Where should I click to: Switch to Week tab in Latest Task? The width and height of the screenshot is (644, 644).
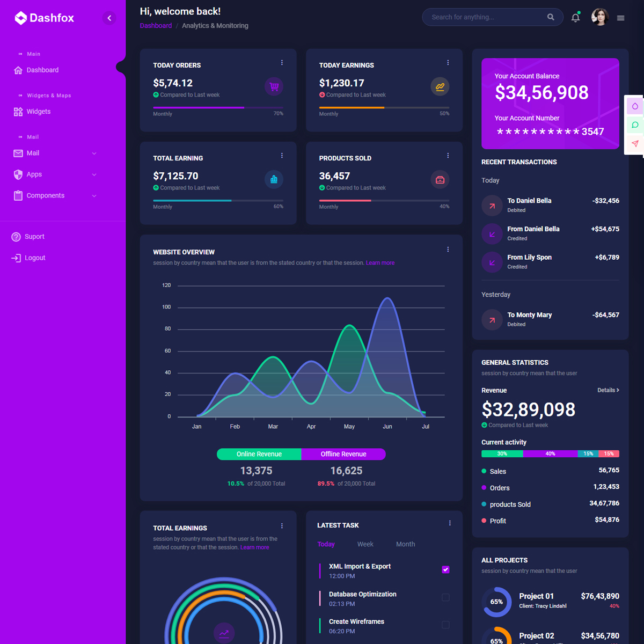(x=365, y=544)
